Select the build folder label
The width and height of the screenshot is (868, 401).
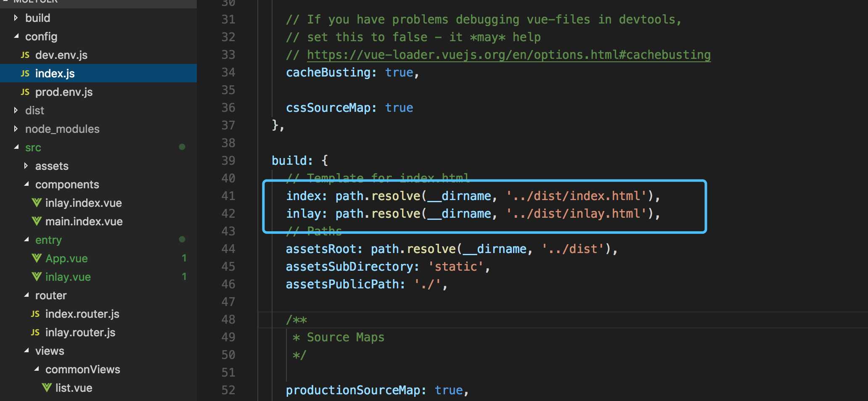click(x=38, y=18)
